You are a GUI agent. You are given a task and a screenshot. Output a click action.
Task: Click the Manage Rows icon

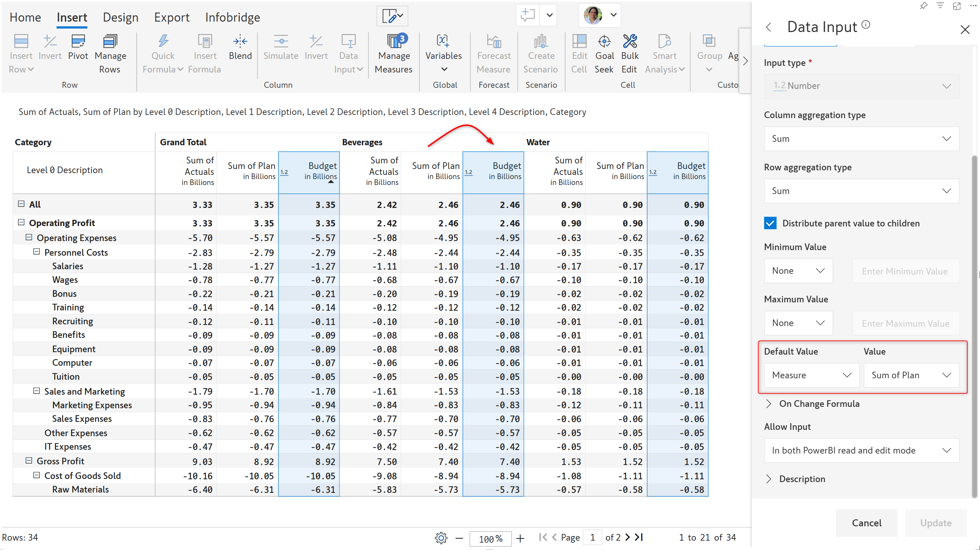pos(110,41)
